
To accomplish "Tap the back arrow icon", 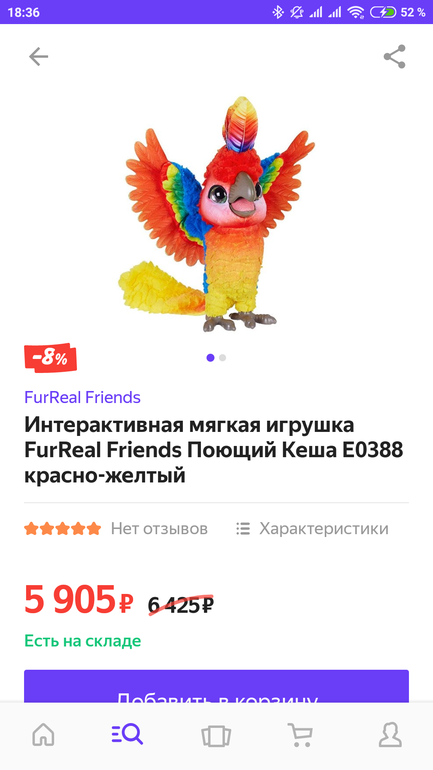I will 38,57.
